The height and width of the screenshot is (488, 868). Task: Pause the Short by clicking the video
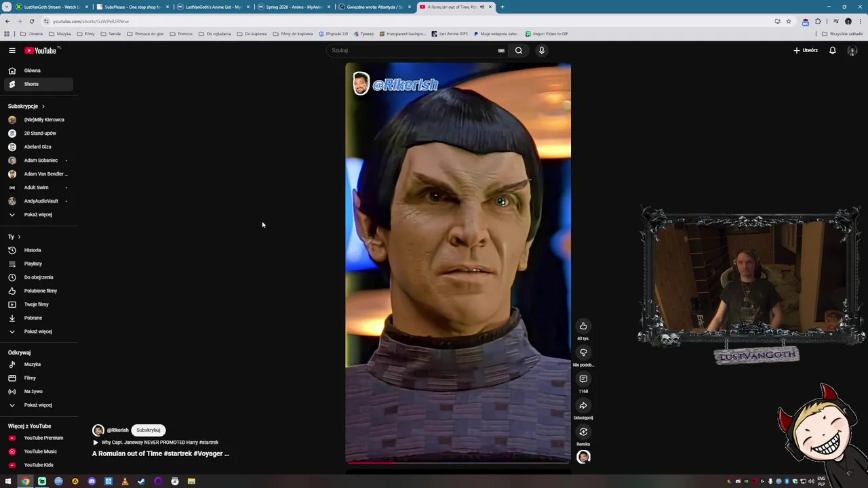coord(458,263)
